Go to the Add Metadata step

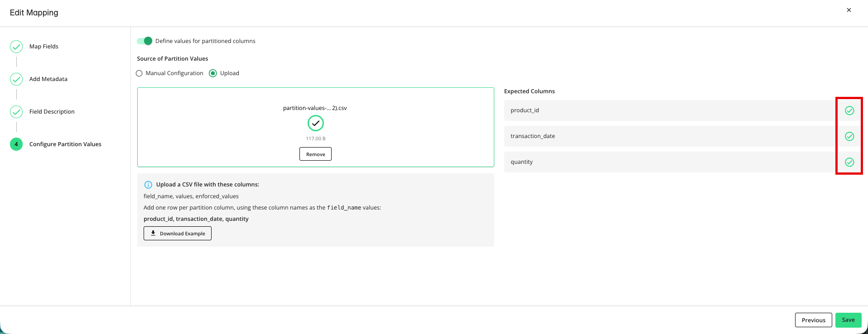click(48, 79)
